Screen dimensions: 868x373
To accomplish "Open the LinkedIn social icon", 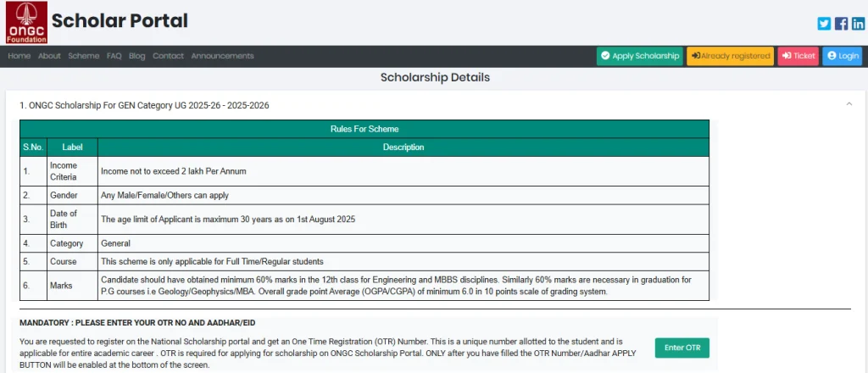I will tap(858, 24).
